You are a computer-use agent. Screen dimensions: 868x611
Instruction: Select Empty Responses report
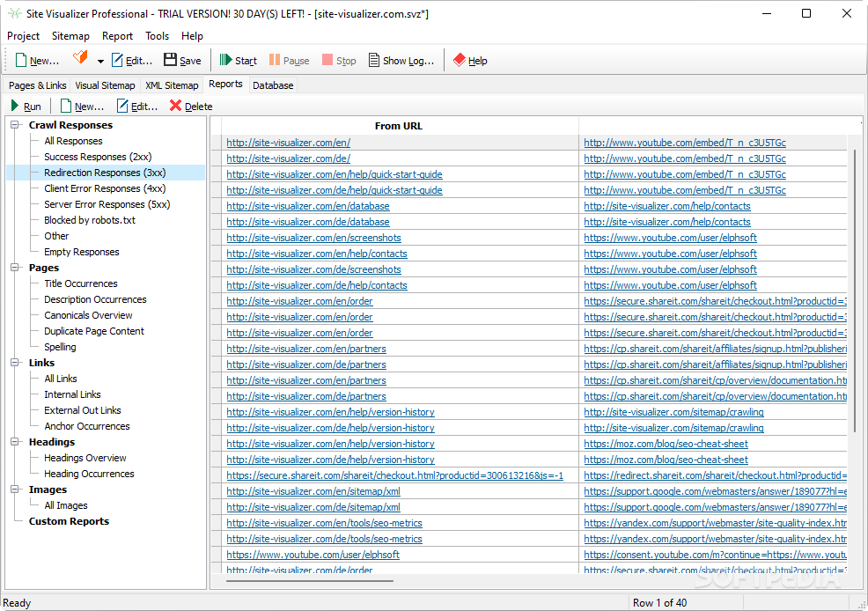coord(81,253)
